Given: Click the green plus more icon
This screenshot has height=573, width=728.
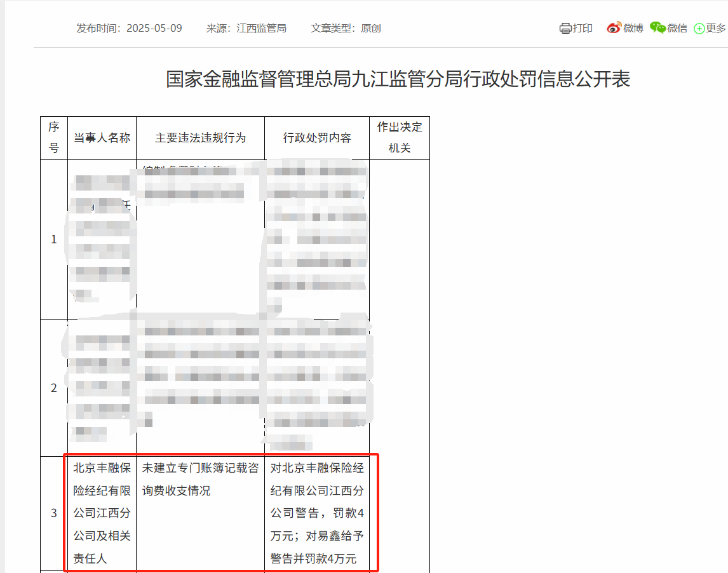Looking at the screenshot, I should (x=699, y=29).
